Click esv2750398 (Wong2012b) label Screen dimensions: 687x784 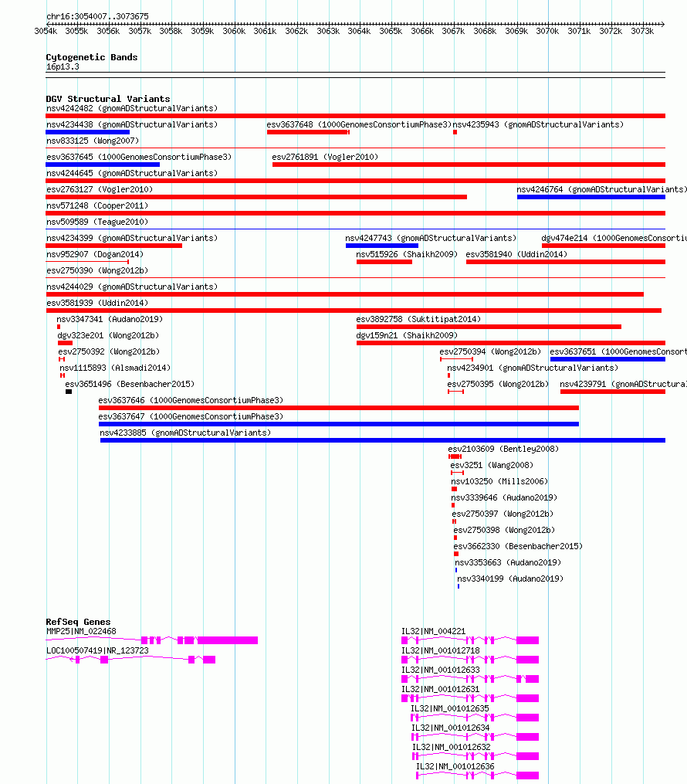[x=504, y=530]
